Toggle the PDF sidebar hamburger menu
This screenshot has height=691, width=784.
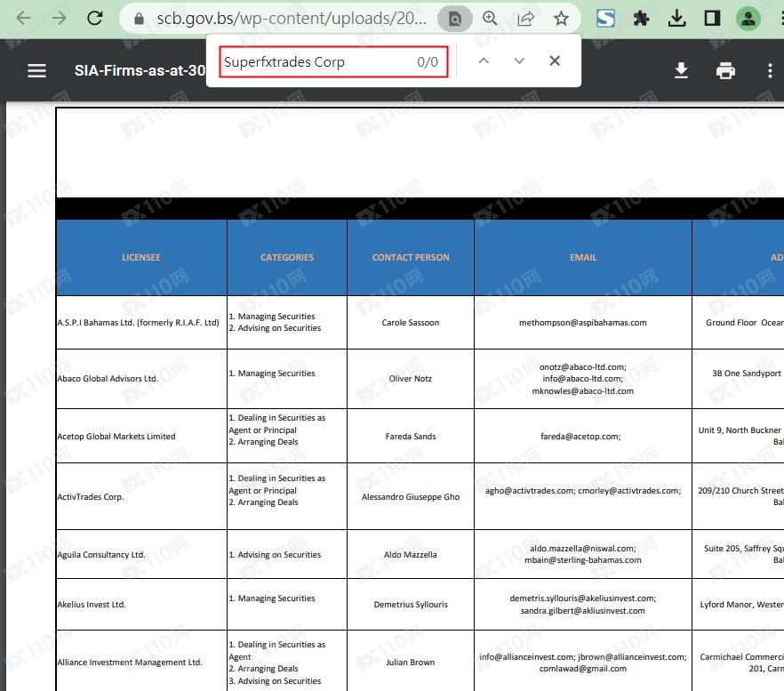coord(36,70)
